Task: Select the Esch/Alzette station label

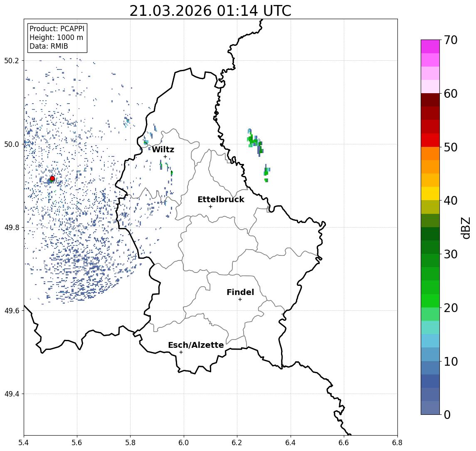Action: point(196,345)
